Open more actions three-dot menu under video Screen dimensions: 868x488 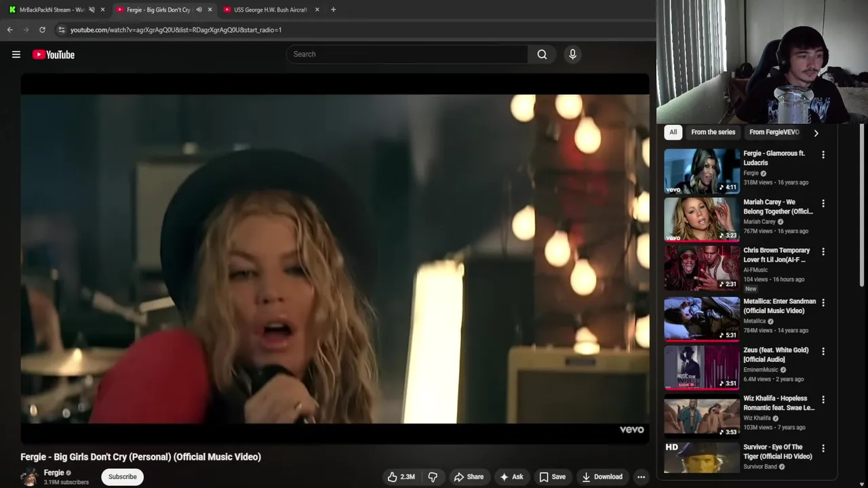click(641, 476)
